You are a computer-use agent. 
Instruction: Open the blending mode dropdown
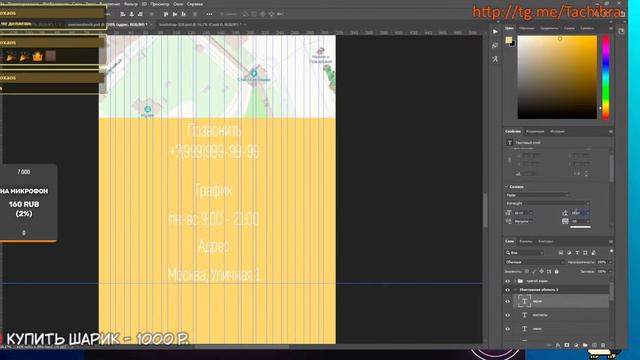point(535,262)
